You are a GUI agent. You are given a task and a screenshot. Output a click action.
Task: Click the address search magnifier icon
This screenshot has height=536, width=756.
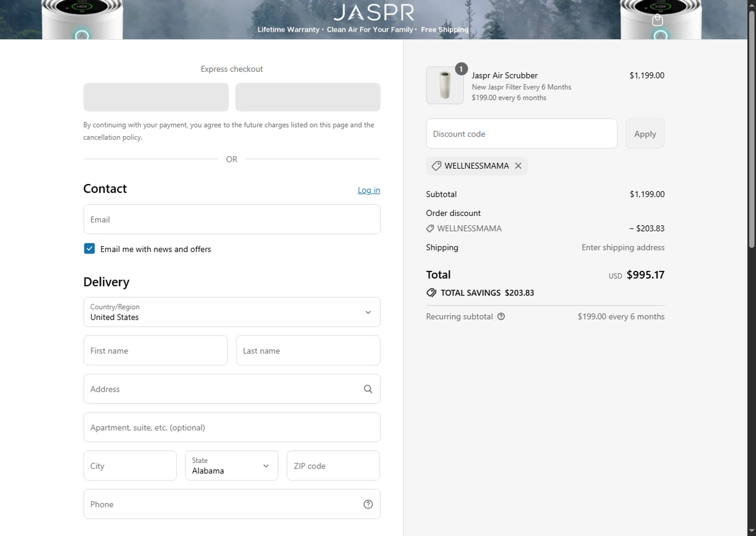pyautogui.click(x=368, y=389)
